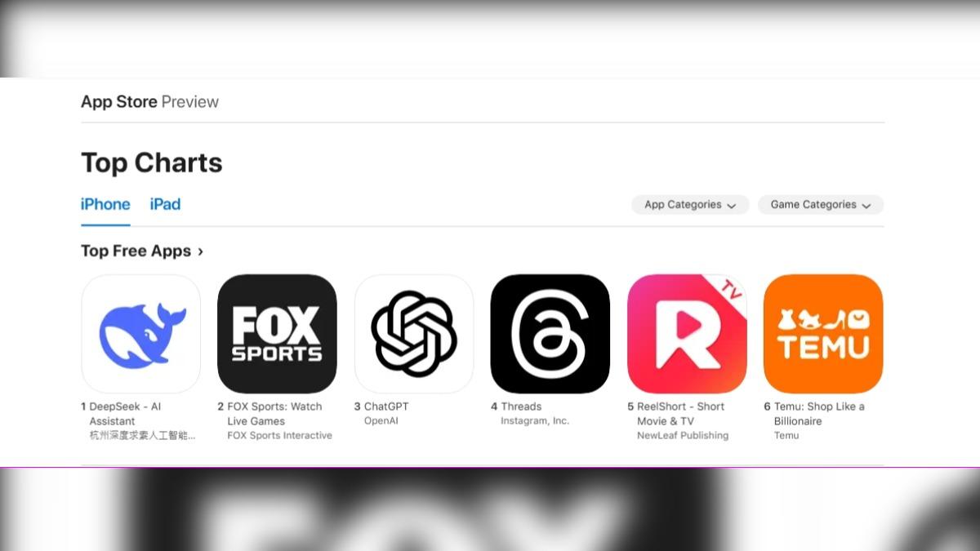Viewport: 980px width, 551px height.
Task: Switch to the iPhone tab
Action: coord(105,204)
